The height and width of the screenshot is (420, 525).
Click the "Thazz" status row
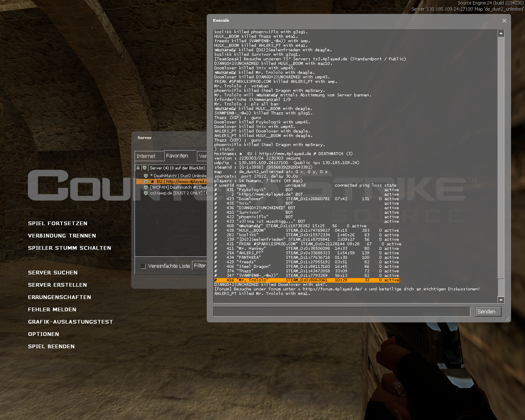click(x=306, y=271)
